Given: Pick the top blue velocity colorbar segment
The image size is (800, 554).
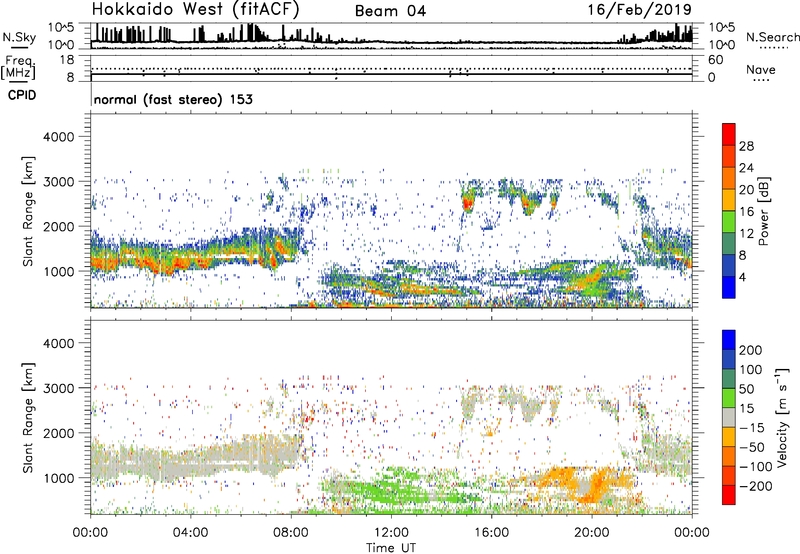Looking at the screenshot, I should pos(729,340).
